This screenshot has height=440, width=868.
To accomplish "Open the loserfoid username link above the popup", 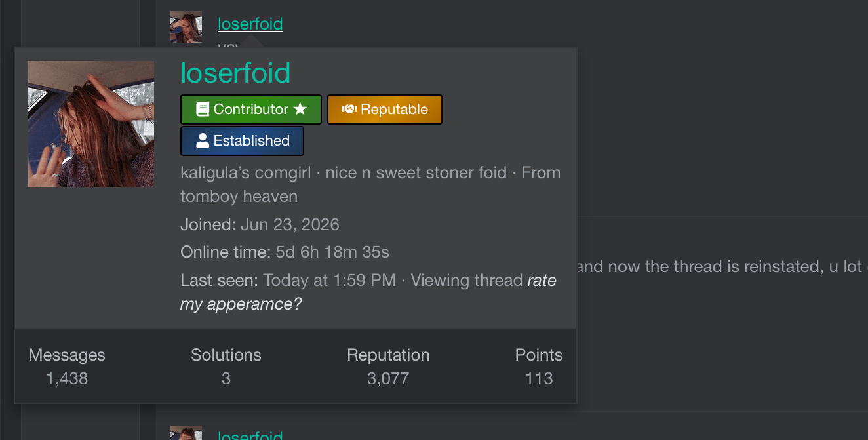I will [250, 24].
